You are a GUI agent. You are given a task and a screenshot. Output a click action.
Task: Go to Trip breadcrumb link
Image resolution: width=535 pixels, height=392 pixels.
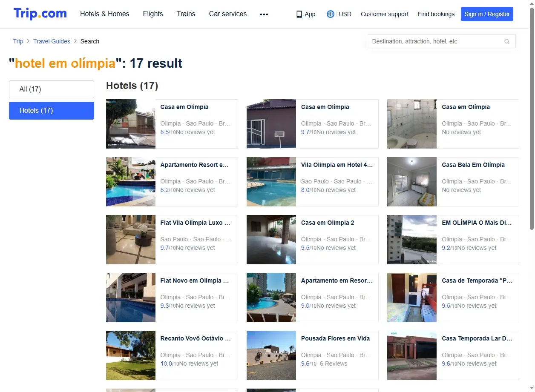point(18,41)
